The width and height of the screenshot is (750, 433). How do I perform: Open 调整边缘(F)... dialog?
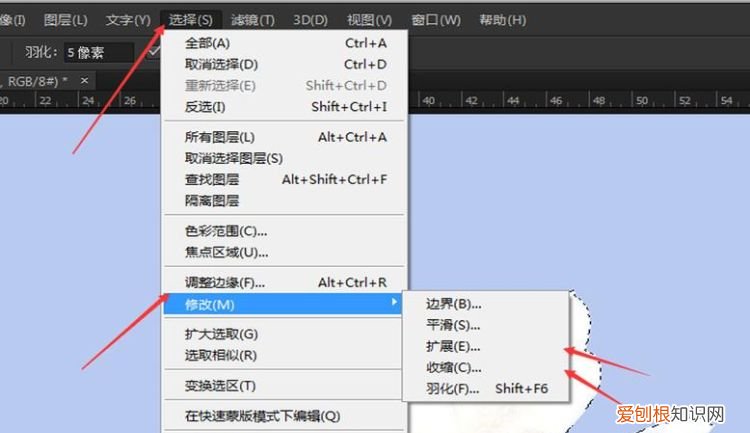point(286,282)
